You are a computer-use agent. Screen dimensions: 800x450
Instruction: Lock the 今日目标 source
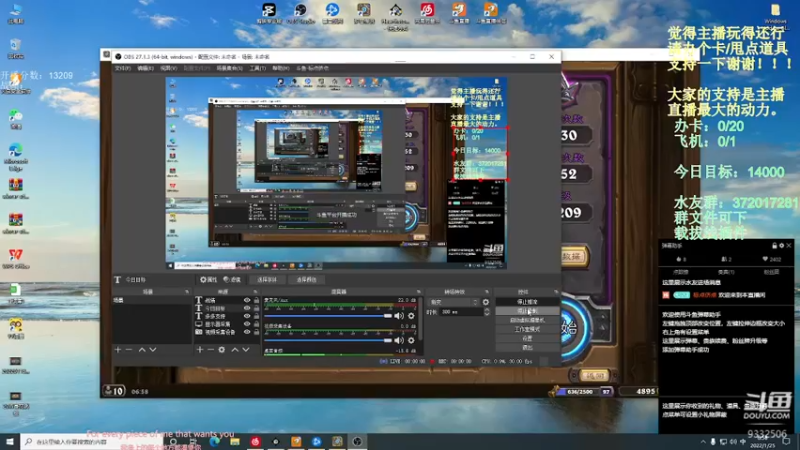[256, 308]
